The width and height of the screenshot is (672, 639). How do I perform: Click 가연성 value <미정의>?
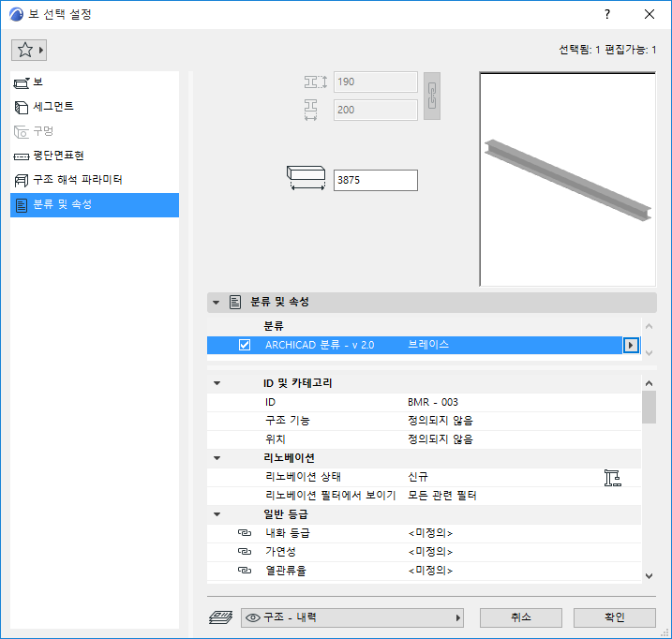(430, 552)
